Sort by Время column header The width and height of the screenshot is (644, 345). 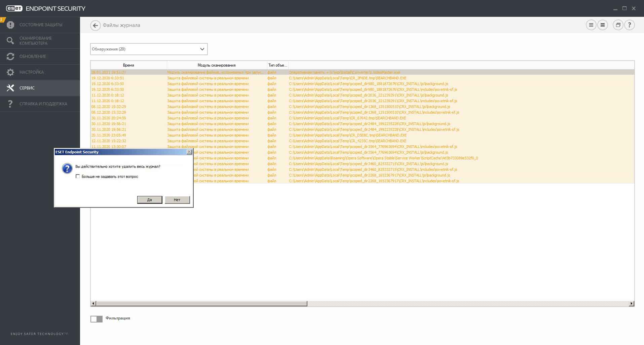coord(128,65)
